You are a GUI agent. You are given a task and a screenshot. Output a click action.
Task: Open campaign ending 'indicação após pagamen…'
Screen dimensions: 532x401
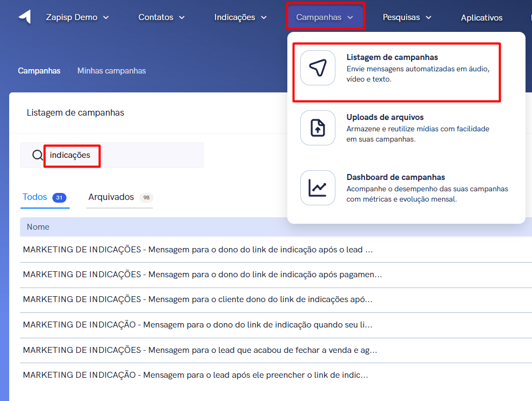pos(202,275)
